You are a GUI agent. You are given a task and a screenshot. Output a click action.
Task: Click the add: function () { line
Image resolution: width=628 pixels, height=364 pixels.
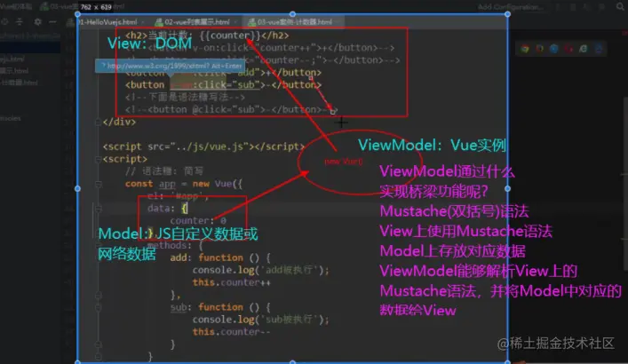pyautogui.click(x=220, y=257)
